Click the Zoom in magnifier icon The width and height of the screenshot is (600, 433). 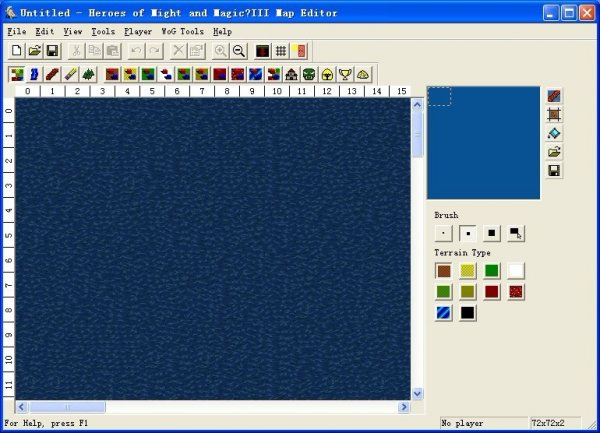coord(220,50)
